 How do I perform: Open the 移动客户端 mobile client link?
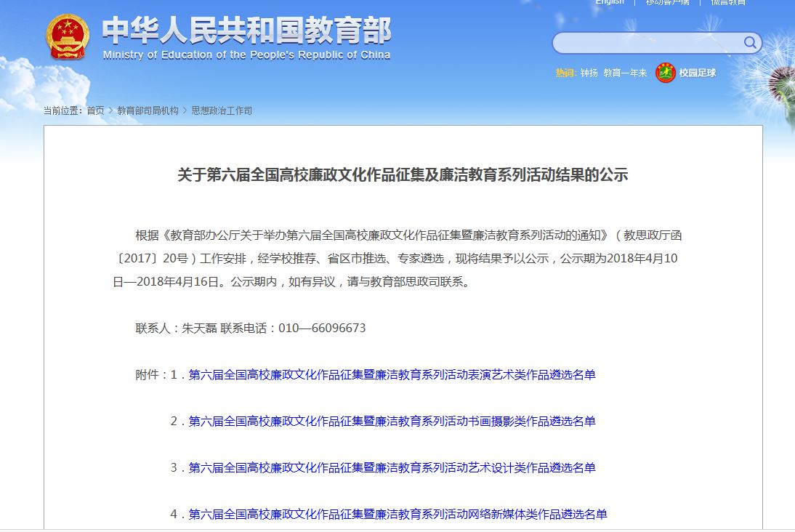(667, 2)
